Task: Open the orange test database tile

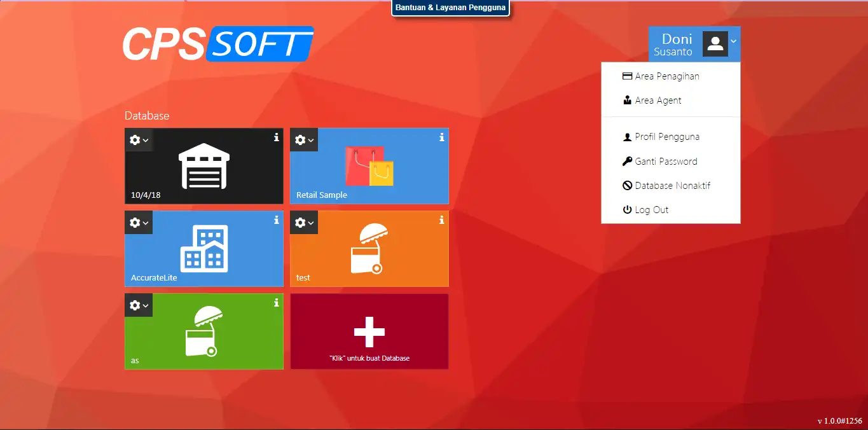Action: pos(369,249)
